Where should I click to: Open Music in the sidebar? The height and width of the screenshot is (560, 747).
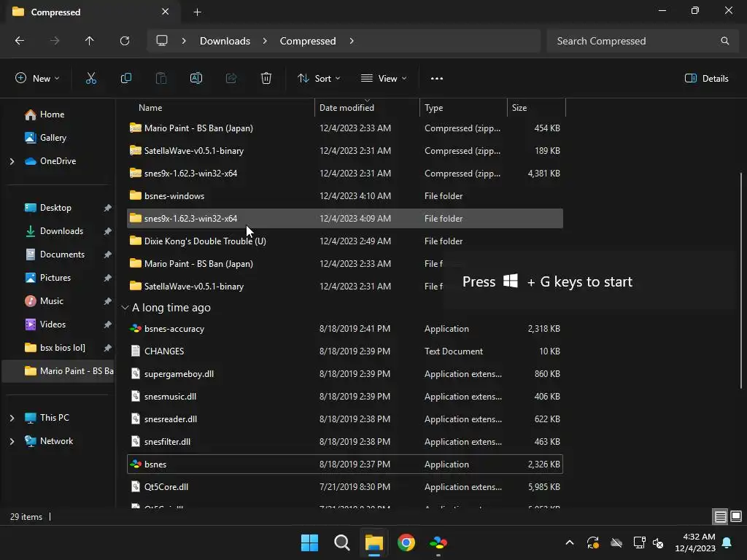point(58,301)
